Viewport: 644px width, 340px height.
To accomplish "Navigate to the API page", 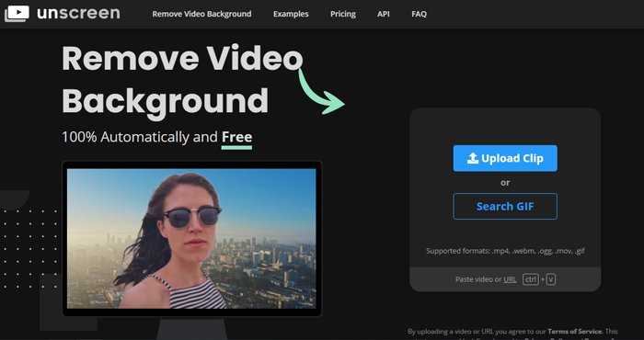I will pos(384,14).
